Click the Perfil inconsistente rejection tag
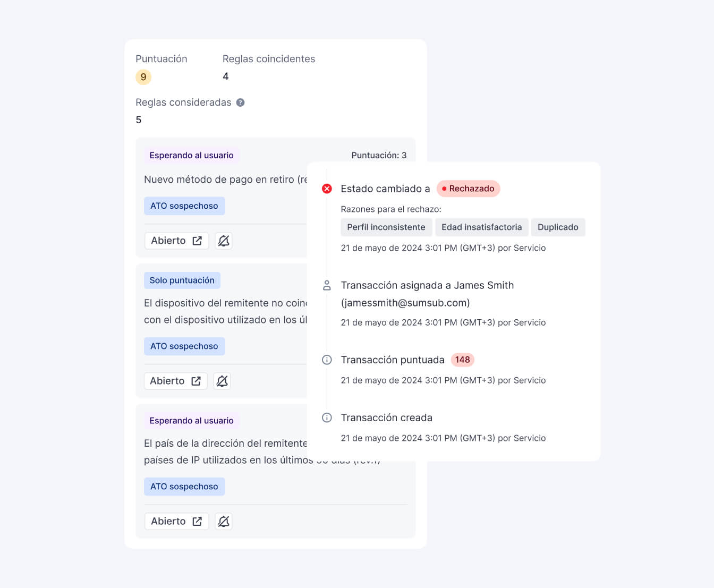This screenshot has width=714, height=588. pos(386,227)
